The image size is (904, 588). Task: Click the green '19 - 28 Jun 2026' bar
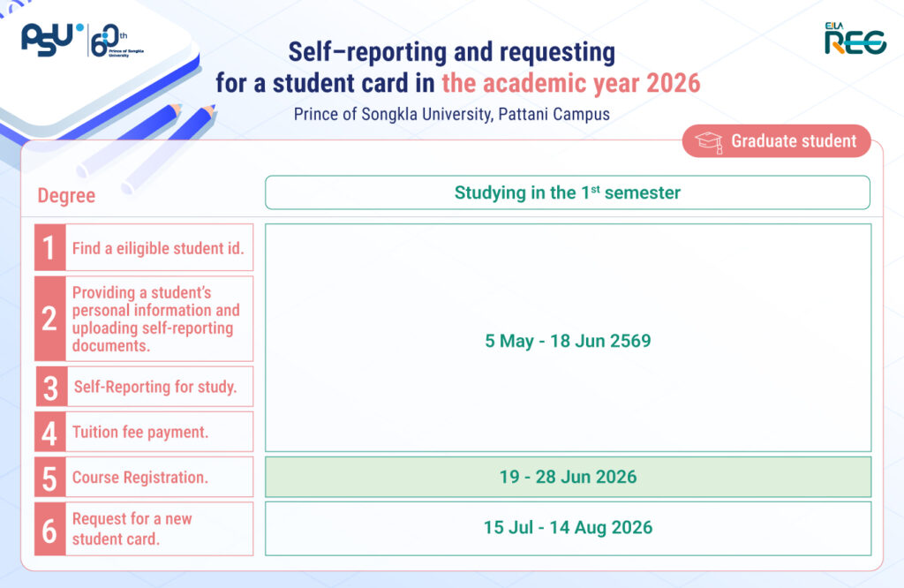pyautogui.click(x=568, y=478)
